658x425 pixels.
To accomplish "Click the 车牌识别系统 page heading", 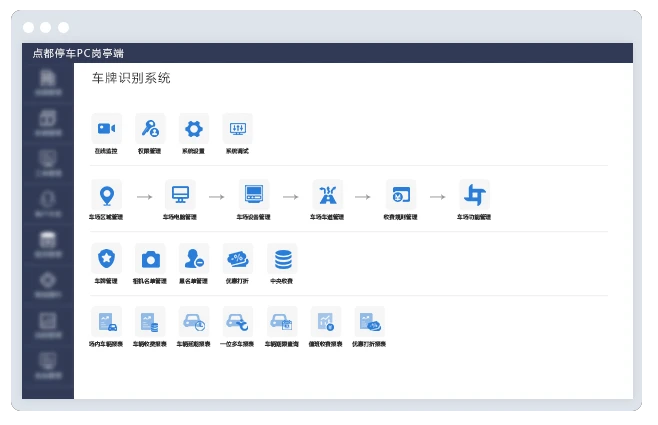I will (131, 78).
